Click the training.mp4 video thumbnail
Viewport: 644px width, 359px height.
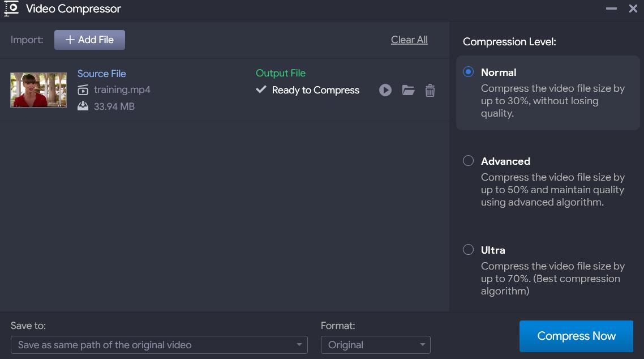(x=38, y=89)
